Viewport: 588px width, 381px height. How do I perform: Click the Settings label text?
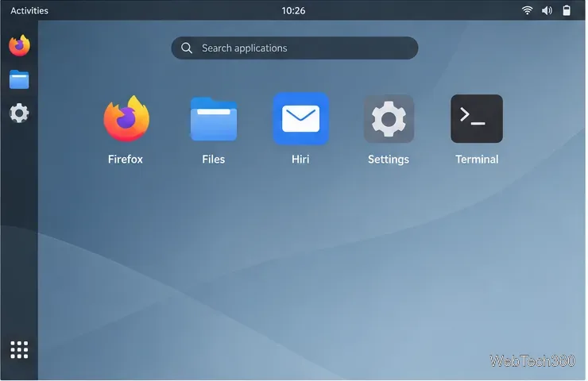coord(389,160)
